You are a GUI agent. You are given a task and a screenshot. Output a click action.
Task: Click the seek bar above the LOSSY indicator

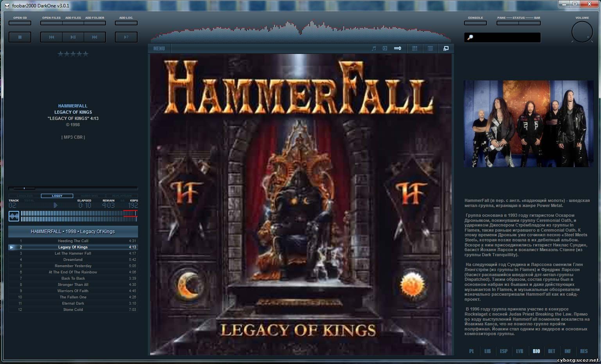73,188
